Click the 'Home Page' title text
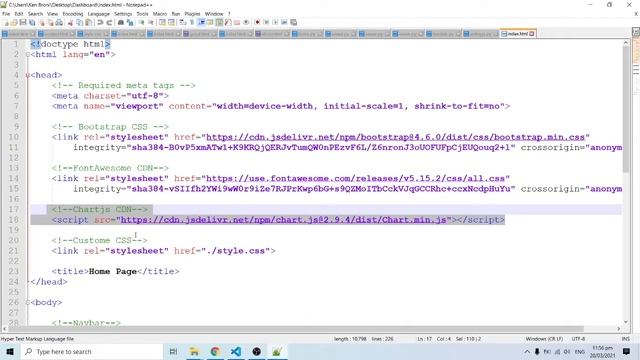Image resolution: width=640 pixels, height=360 pixels. [113, 271]
